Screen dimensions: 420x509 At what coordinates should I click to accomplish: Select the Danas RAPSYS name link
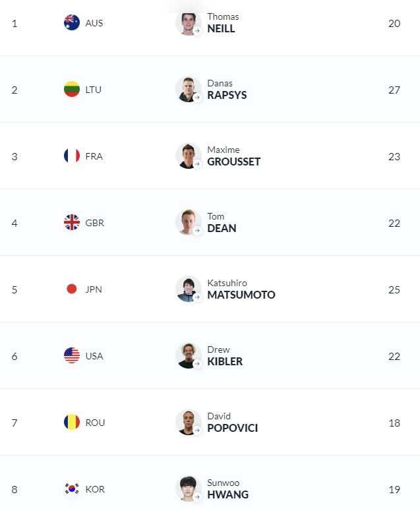227,90
